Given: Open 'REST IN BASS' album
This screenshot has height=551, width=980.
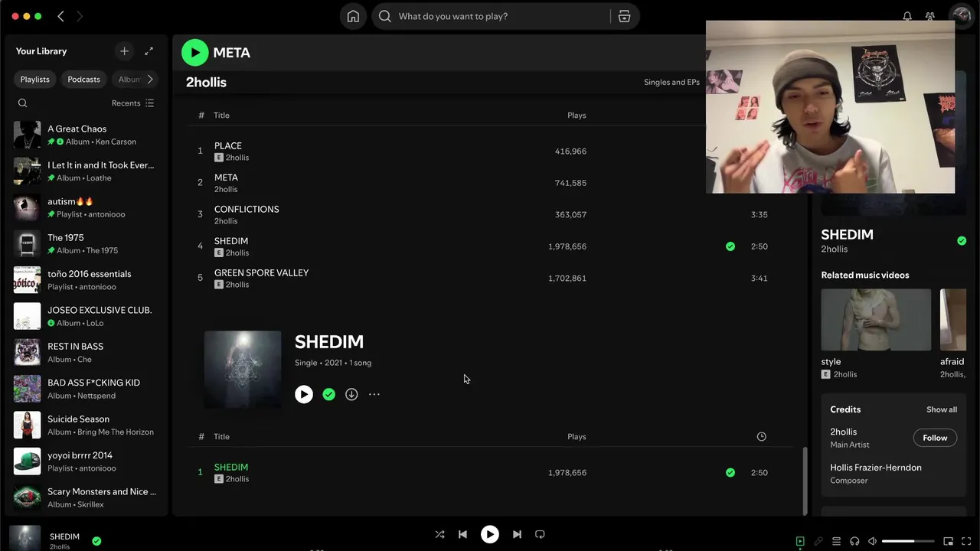Looking at the screenshot, I should 86,352.
